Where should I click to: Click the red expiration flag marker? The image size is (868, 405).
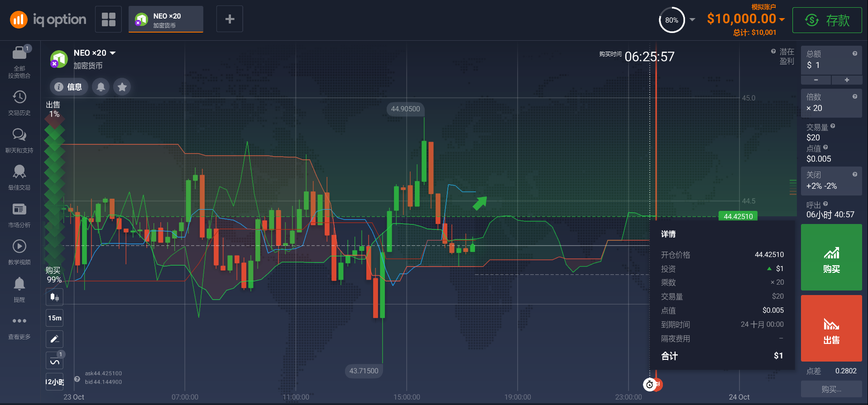tap(659, 384)
